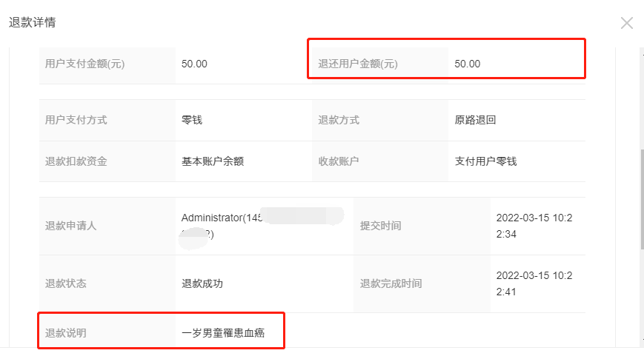
Task: Click the 退款详情 dialog title
Action: [x=32, y=22]
